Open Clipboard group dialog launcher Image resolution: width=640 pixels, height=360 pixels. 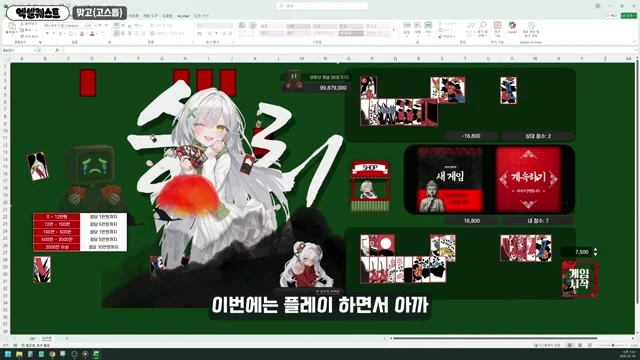(x=40, y=42)
